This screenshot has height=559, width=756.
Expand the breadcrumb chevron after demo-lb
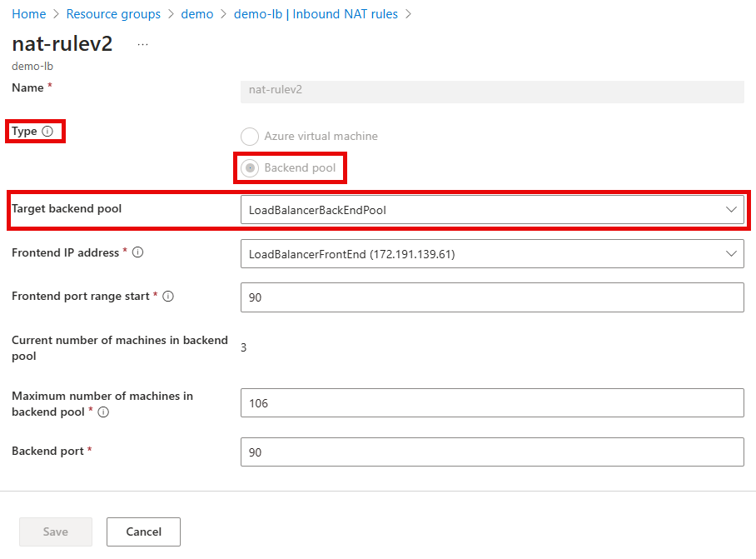coord(407,13)
